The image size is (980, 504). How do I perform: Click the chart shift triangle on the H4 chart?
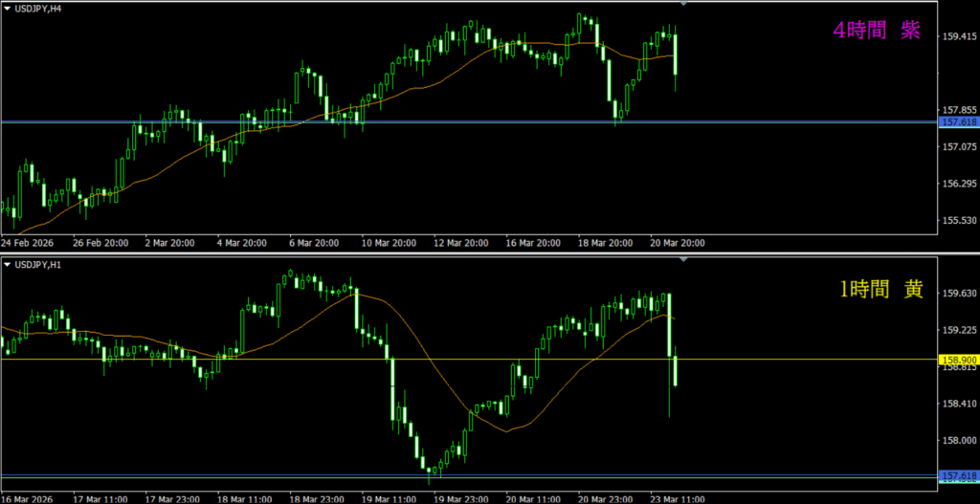pyautogui.click(x=682, y=5)
